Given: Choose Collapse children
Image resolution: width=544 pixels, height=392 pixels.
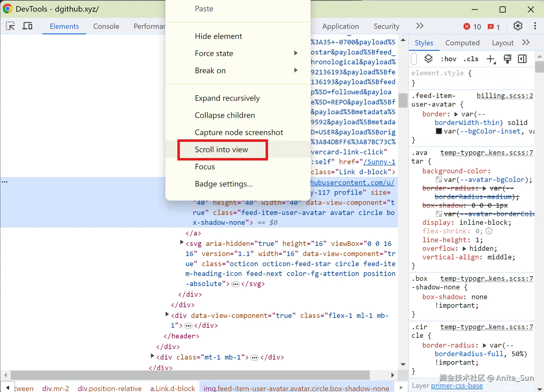Looking at the screenshot, I should (x=238, y=115).
